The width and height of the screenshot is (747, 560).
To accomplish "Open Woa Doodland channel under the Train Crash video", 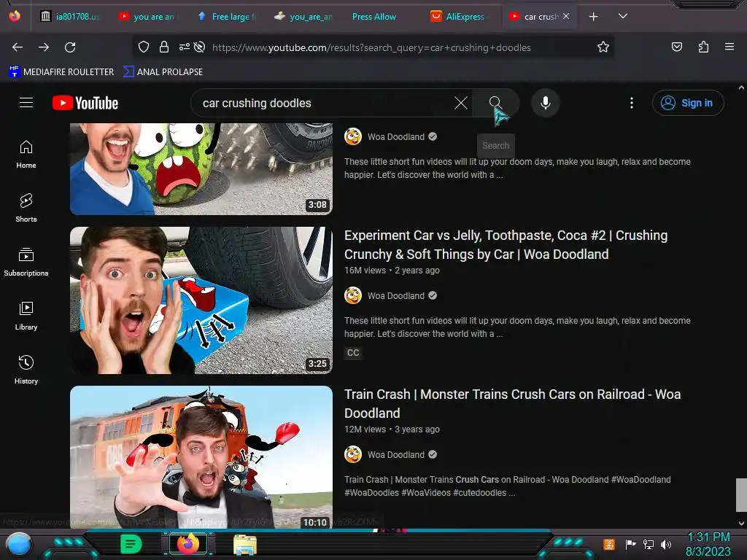I will (x=396, y=455).
